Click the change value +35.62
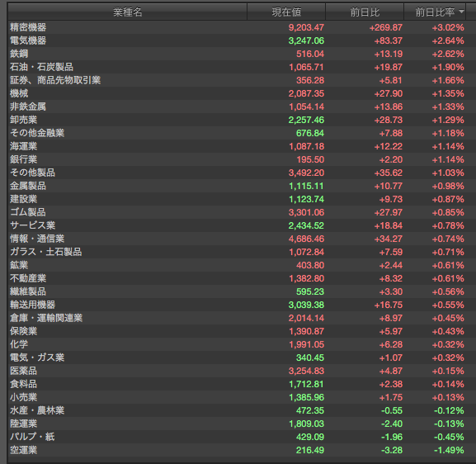 (389, 173)
